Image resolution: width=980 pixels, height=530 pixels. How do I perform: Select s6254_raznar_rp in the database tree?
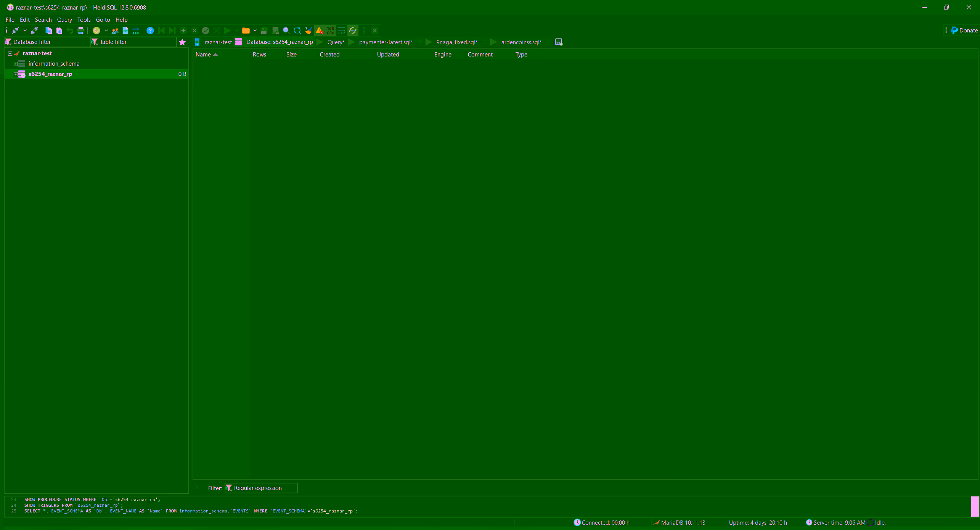pyautogui.click(x=50, y=74)
